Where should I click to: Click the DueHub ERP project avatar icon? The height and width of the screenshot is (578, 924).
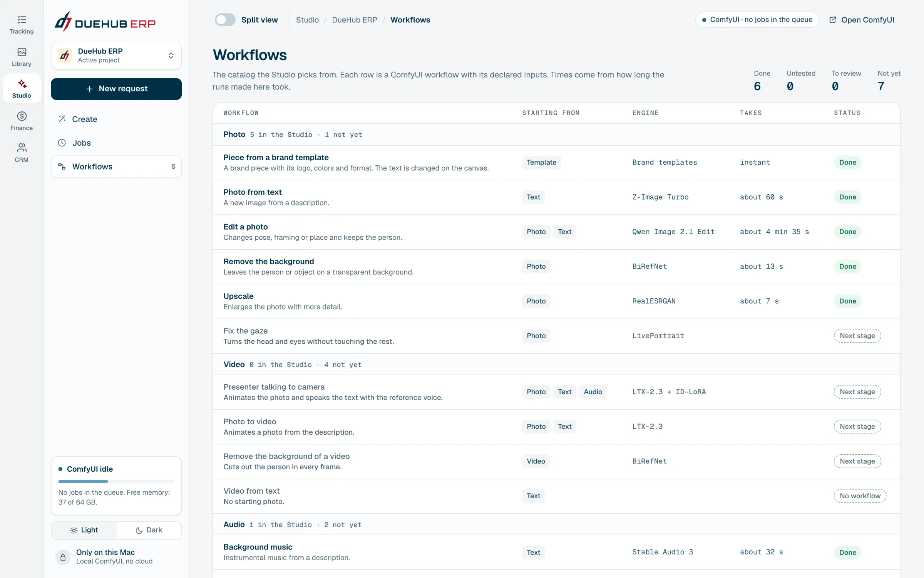(x=65, y=55)
